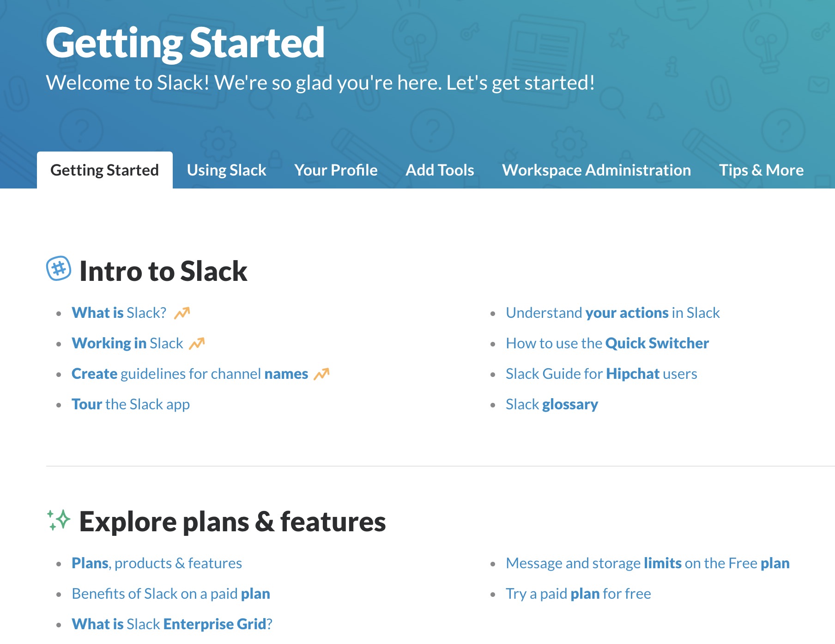Open "How to use the Quick Switcher"
The image size is (835, 644).
pyautogui.click(x=607, y=343)
